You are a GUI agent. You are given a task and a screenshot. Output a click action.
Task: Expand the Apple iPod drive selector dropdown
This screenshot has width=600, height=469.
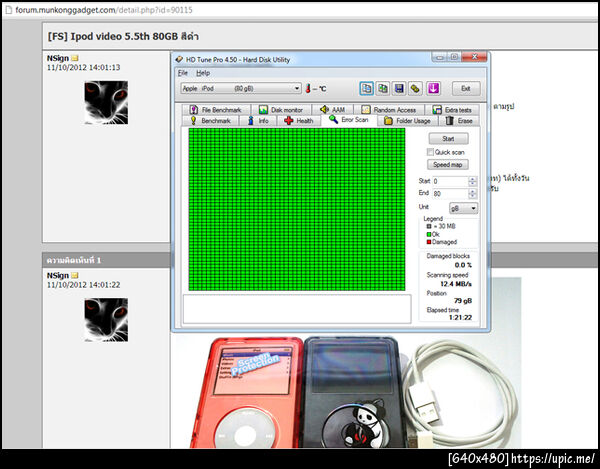(241, 88)
